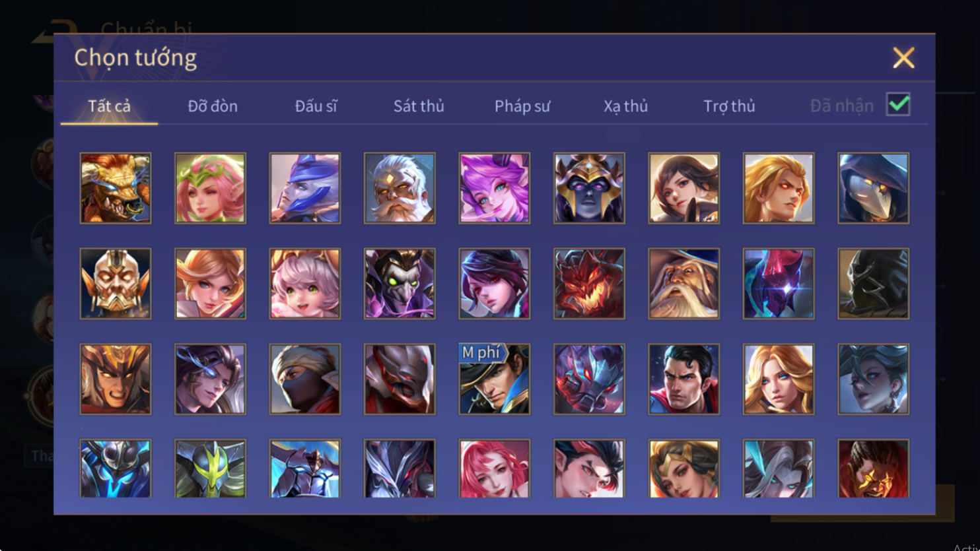Select the red fire demon hero

click(x=589, y=284)
